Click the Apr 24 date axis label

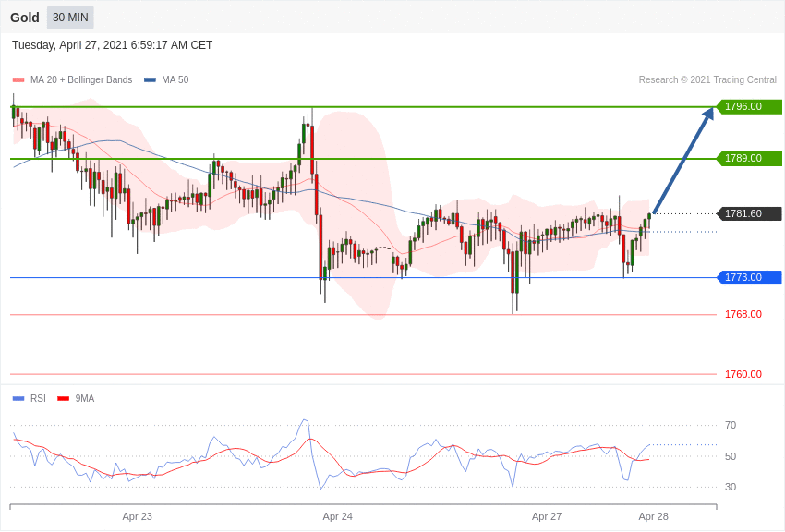coord(337,516)
